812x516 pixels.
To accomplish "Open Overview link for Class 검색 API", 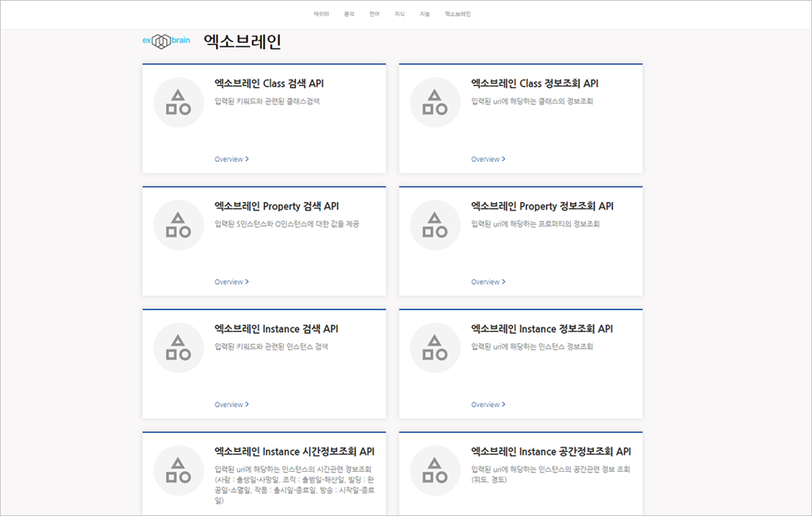I will [231, 159].
